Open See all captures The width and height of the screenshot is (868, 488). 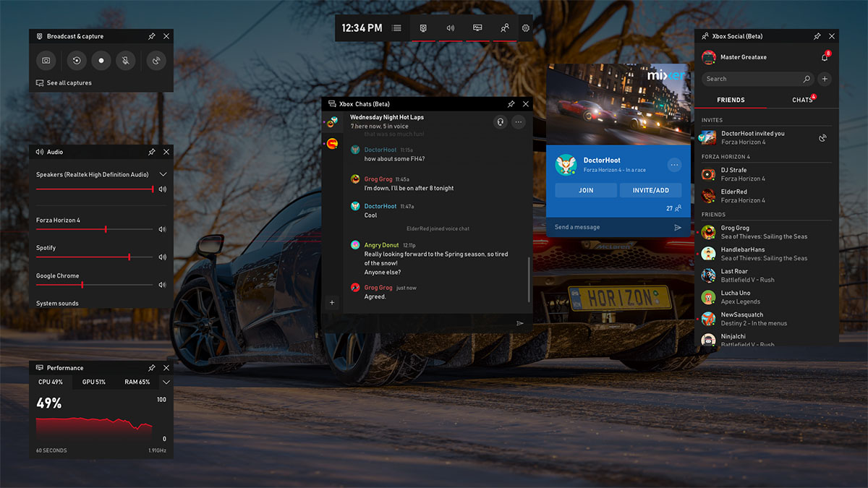pyautogui.click(x=64, y=83)
